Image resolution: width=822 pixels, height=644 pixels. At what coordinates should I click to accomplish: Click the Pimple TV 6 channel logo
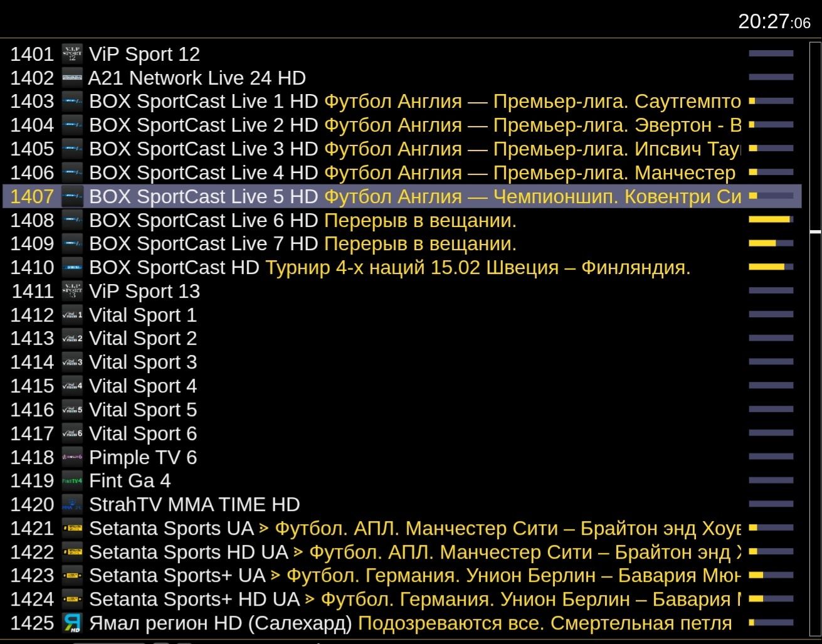pos(72,457)
